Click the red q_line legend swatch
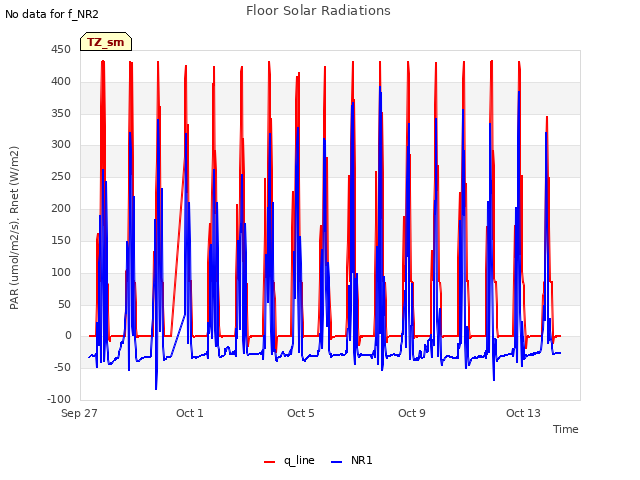 tap(269, 462)
